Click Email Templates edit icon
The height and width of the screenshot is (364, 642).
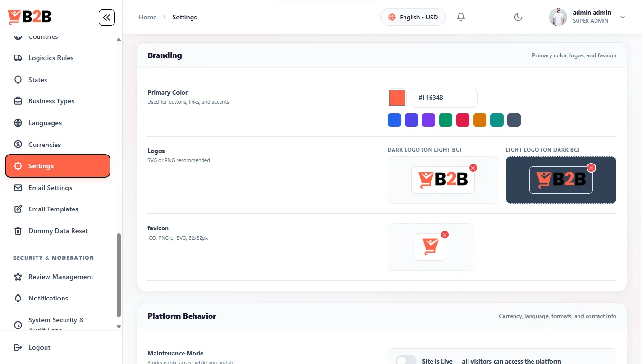[18, 209]
